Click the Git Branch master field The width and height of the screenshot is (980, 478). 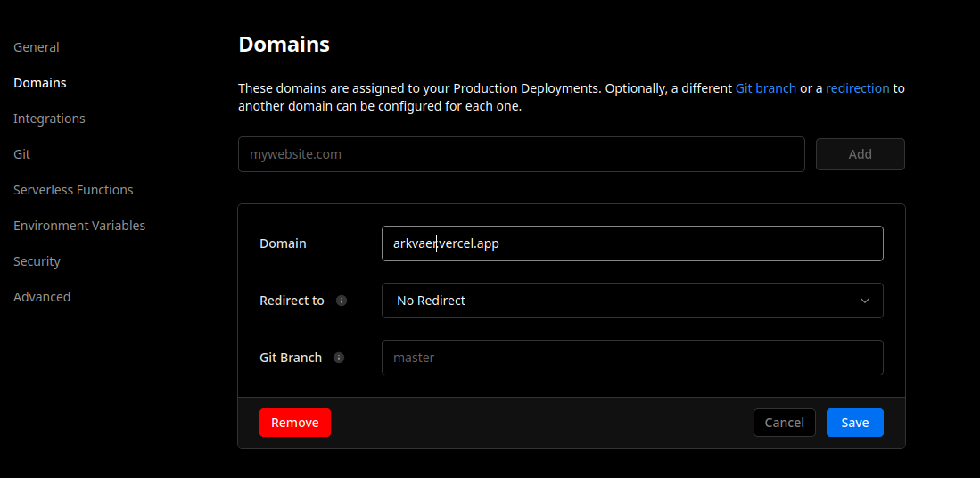click(632, 358)
